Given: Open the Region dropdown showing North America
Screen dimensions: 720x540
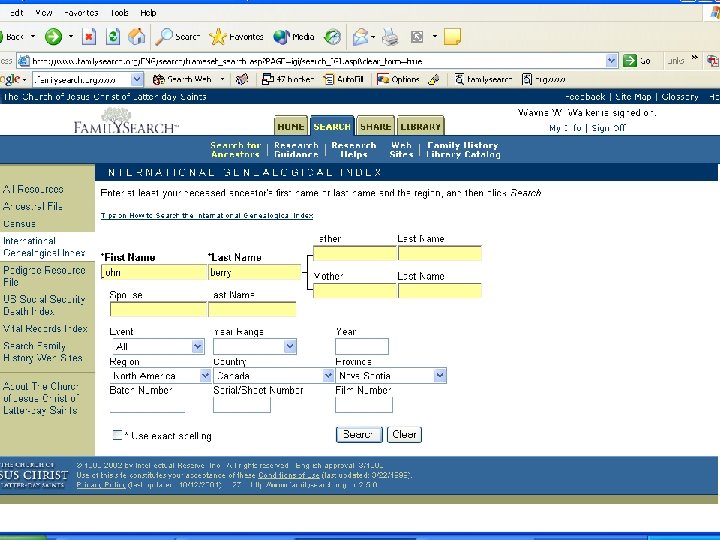Looking at the screenshot, I should 205,376.
